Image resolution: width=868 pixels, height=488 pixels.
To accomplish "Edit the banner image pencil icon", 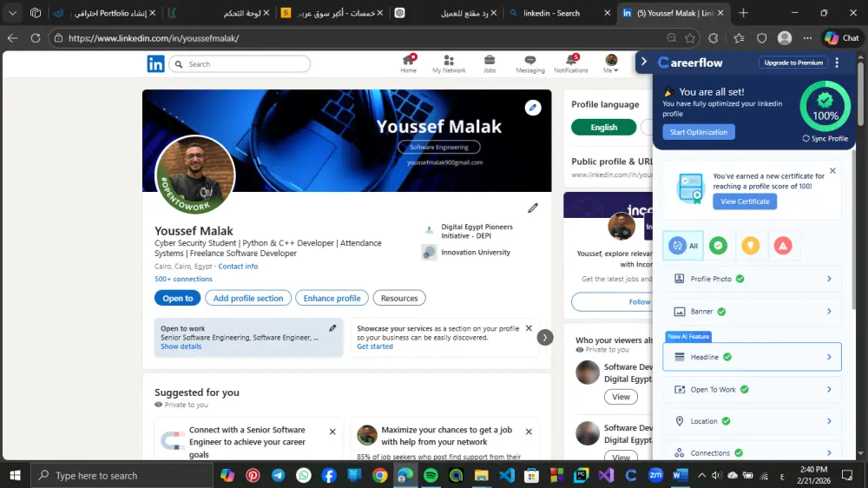I will (x=533, y=108).
